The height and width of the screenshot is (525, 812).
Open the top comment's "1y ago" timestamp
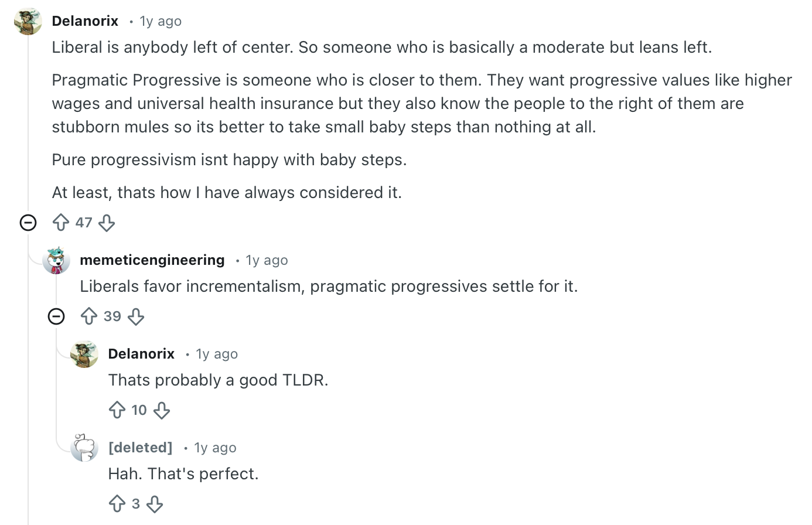(161, 21)
